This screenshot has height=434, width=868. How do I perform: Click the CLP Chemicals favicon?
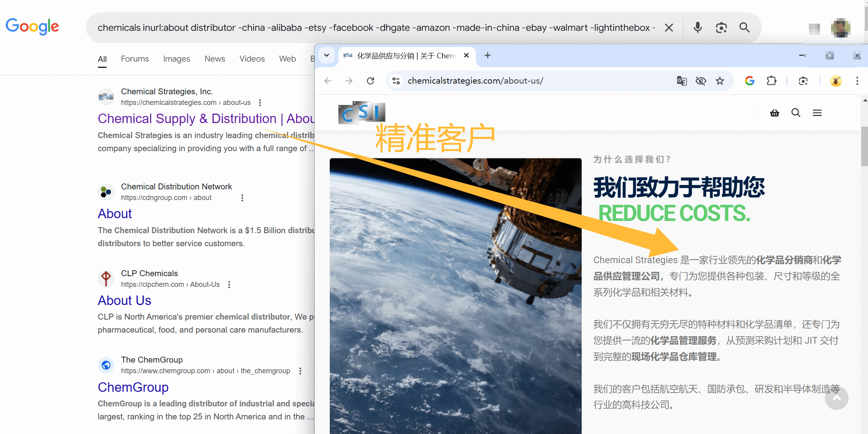click(106, 279)
